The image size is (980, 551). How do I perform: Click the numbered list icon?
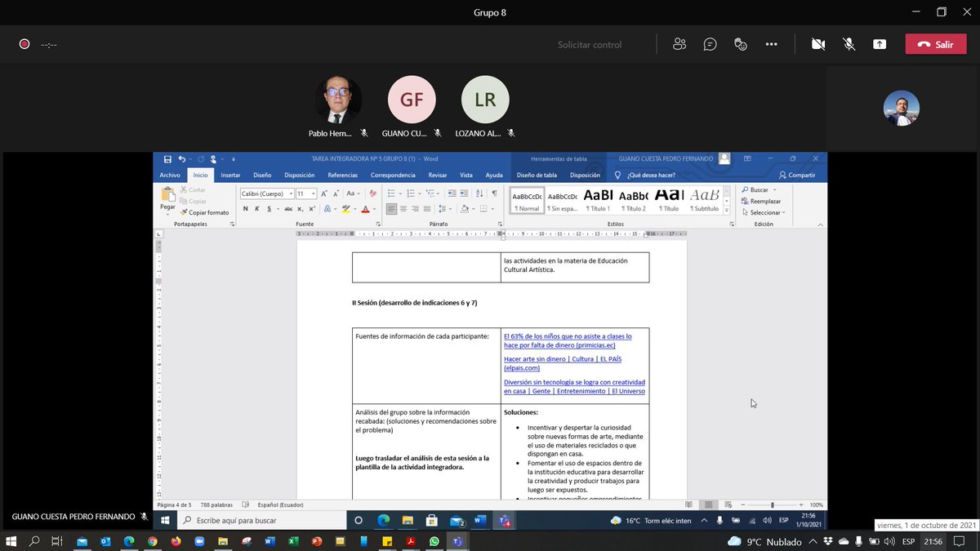[410, 193]
